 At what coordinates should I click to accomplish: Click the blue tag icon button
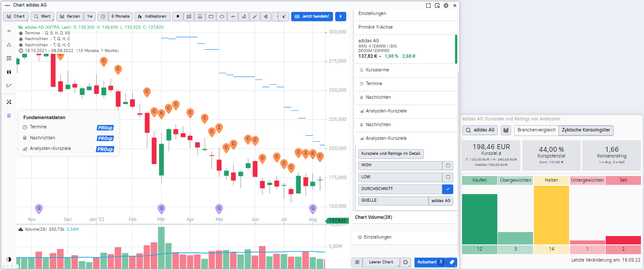(452, 262)
